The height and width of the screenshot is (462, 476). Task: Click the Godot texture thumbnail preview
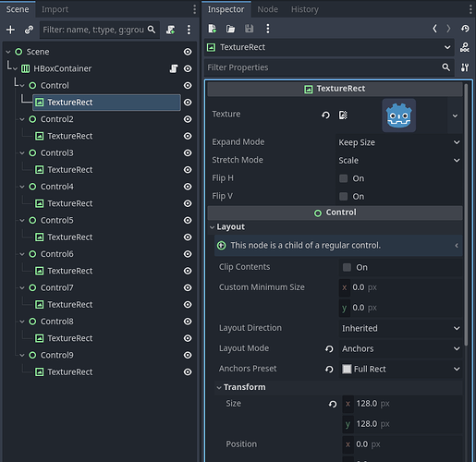[399, 115]
